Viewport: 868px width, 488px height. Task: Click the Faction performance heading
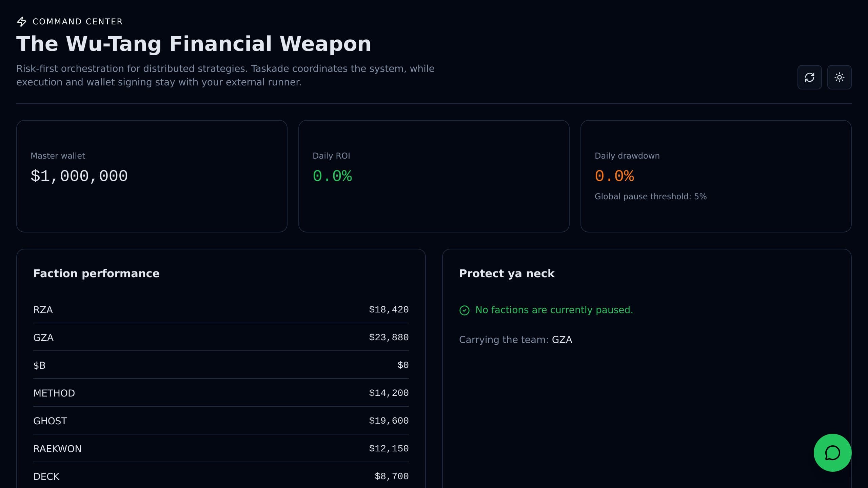(96, 273)
